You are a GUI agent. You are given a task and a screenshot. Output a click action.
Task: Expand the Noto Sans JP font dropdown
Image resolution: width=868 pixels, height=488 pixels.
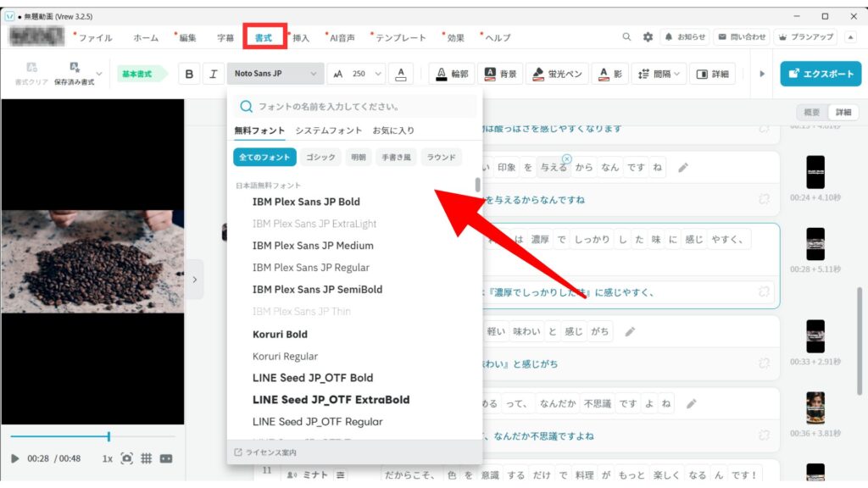pos(275,74)
